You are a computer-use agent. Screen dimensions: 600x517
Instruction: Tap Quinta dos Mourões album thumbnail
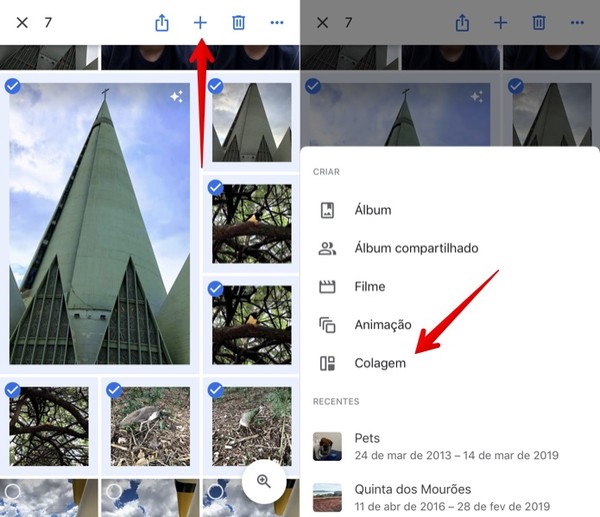[x=327, y=497]
